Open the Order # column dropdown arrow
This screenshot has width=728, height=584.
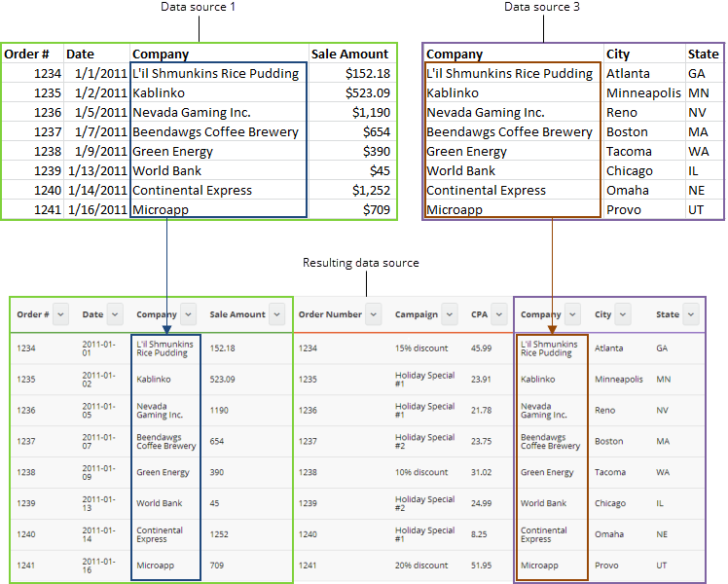point(60,314)
